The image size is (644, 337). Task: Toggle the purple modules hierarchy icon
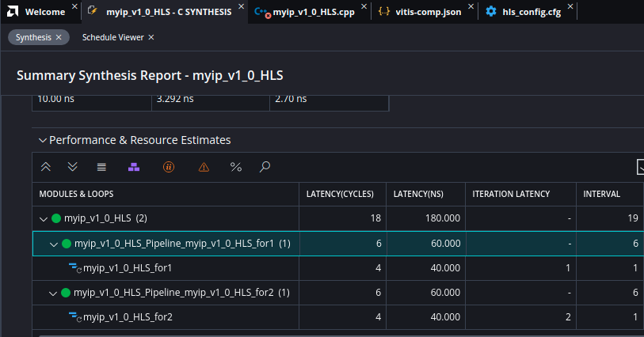(x=134, y=167)
